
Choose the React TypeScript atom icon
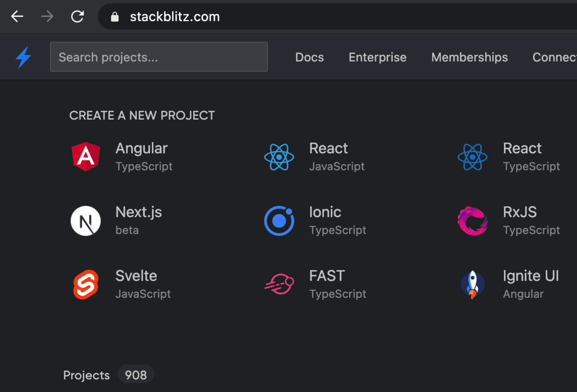[x=472, y=157]
